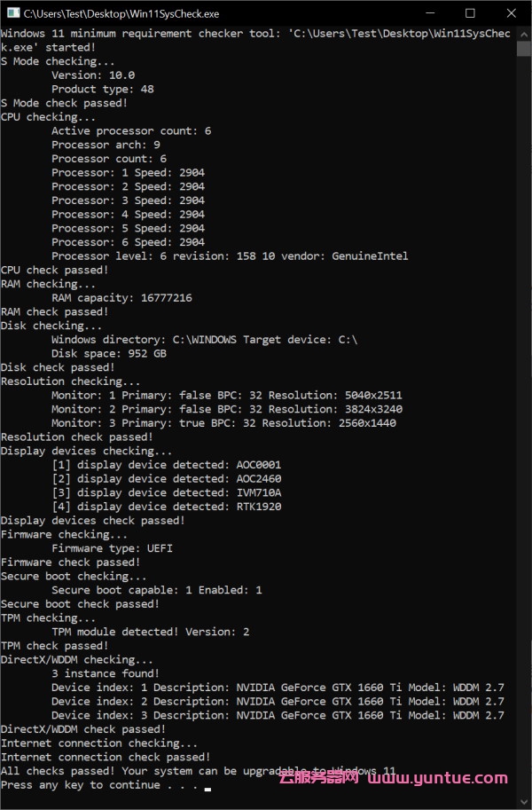
Task: Click the 'TPM module detected! Version: 2' line
Action: coord(150,632)
